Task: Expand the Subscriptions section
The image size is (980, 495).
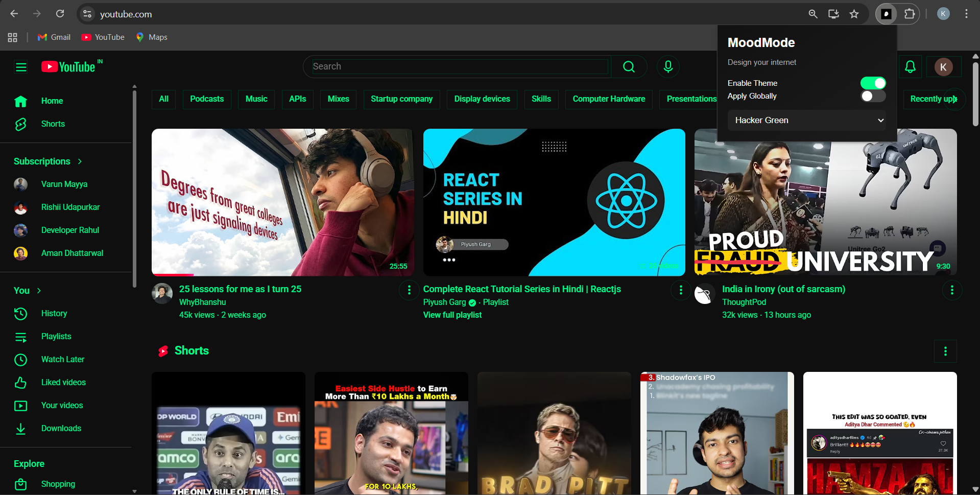Action: pos(48,161)
